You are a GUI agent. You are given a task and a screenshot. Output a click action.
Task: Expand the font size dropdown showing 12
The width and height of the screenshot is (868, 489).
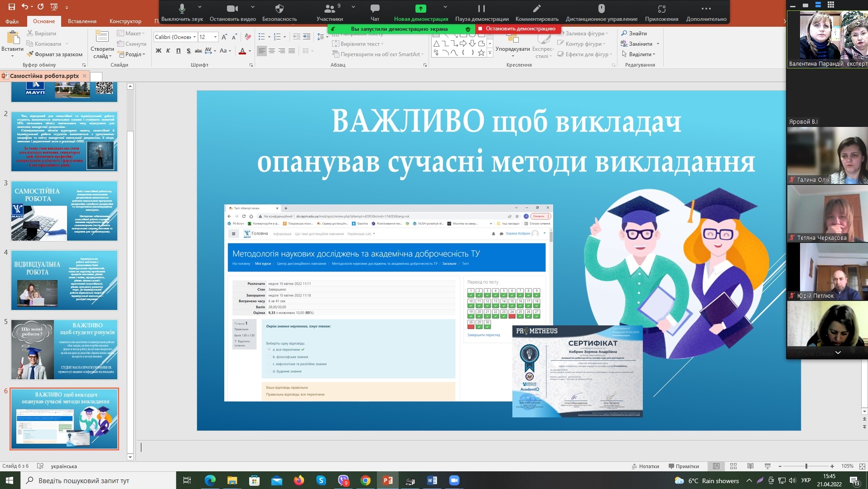coord(215,37)
